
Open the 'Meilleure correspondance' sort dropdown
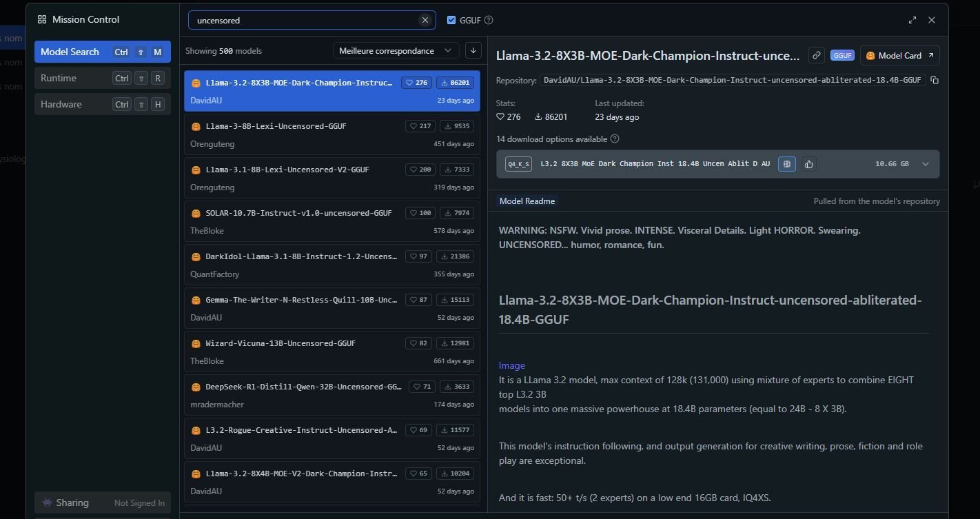396,50
